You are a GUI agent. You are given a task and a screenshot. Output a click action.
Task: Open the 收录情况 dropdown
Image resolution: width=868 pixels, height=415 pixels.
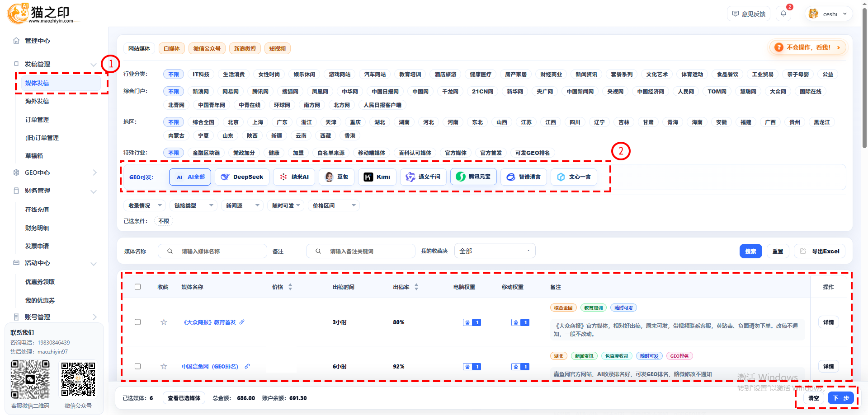[x=145, y=206]
